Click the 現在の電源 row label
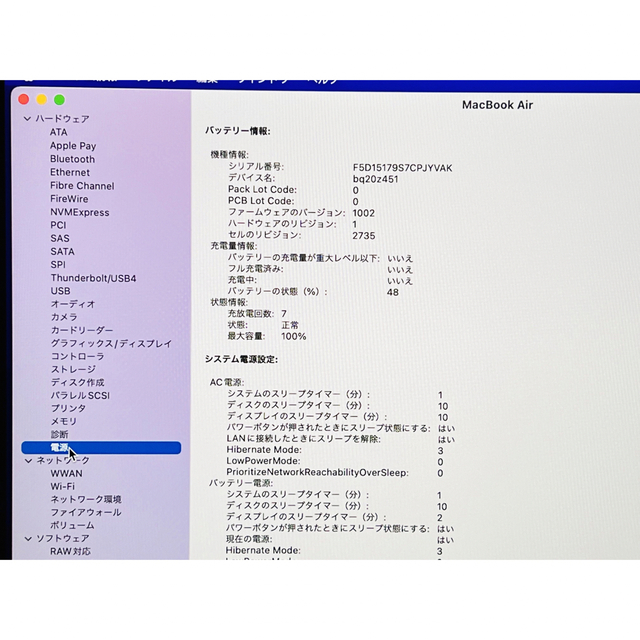Viewport: 640px width, 640px height. click(249, 539)
